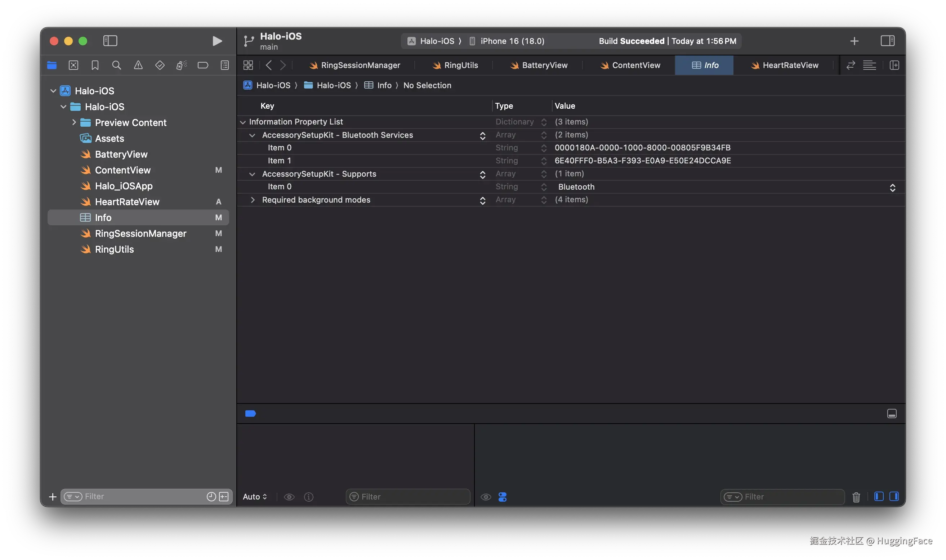Expand Required background modes row
The height and width of the screenshot is (560, 946).
click(253, 200)
